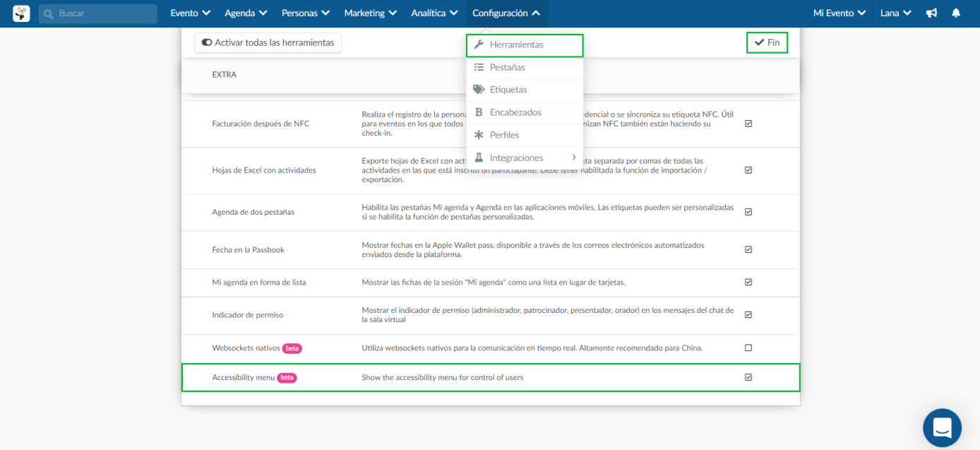Open Integraciones menu entry
Viewport: 980px width, 450px height.
(525, 158)
